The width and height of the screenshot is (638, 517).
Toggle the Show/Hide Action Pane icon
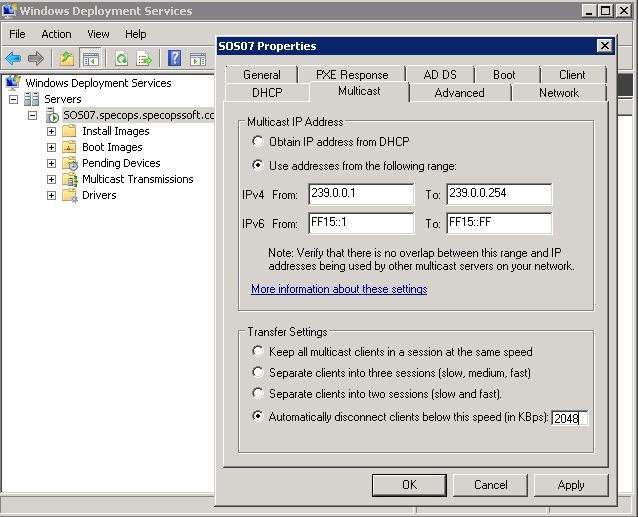(198, 59)
